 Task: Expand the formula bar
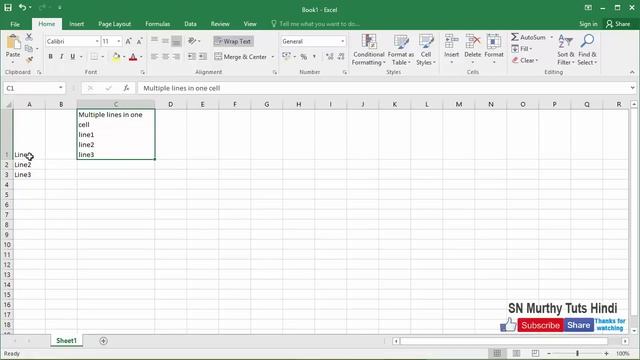(632, 88)
